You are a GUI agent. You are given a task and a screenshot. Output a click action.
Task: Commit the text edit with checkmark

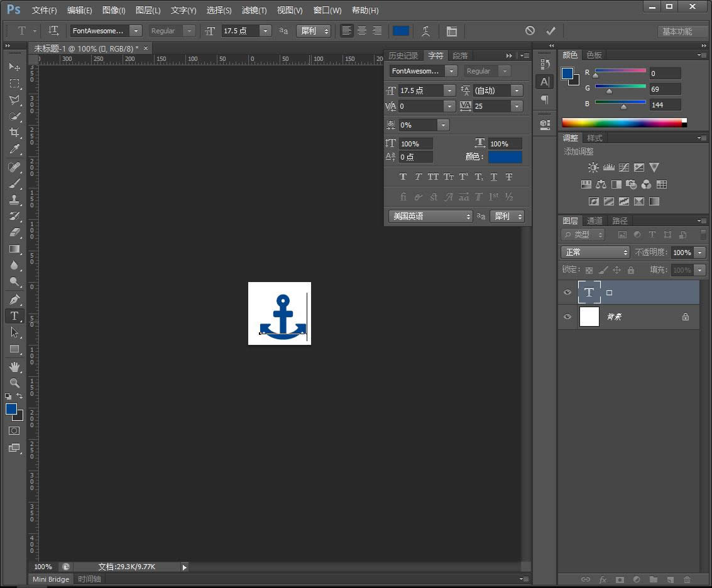(x=550, y=30)
